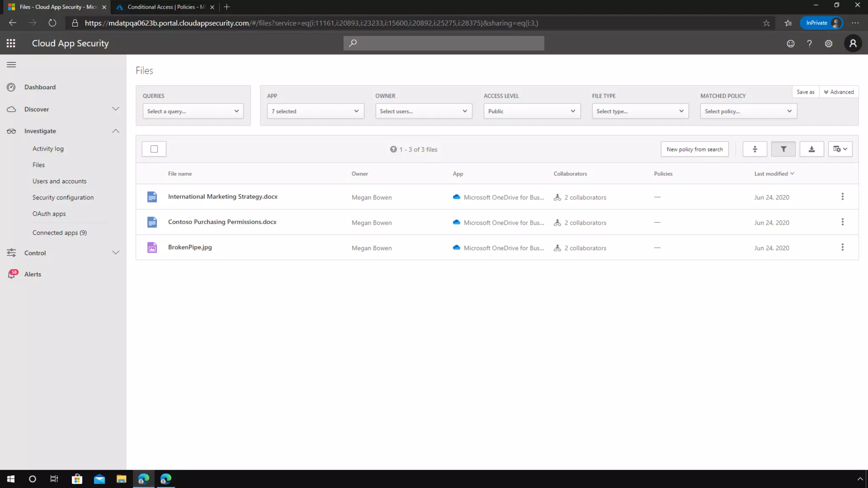Click New policy from search button
The height and width of the screenshot is (488, 868).
point(694,149)
